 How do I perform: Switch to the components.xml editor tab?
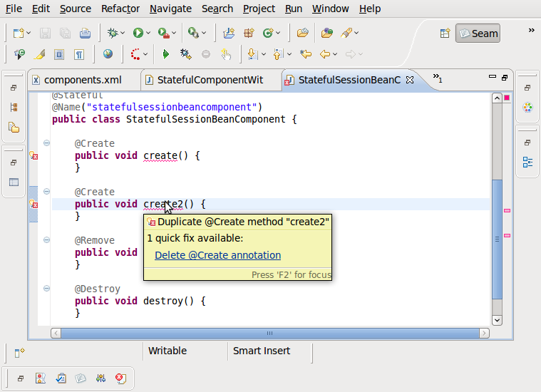coord(82,80)
